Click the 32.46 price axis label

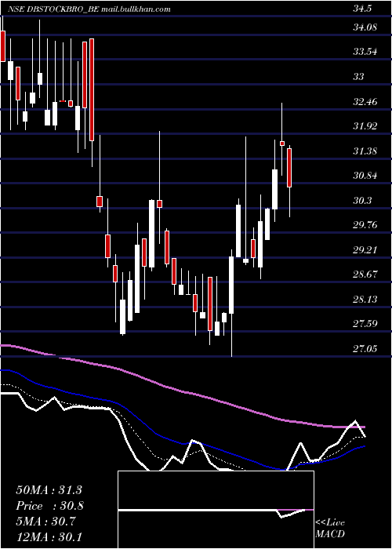pos(365,102)
